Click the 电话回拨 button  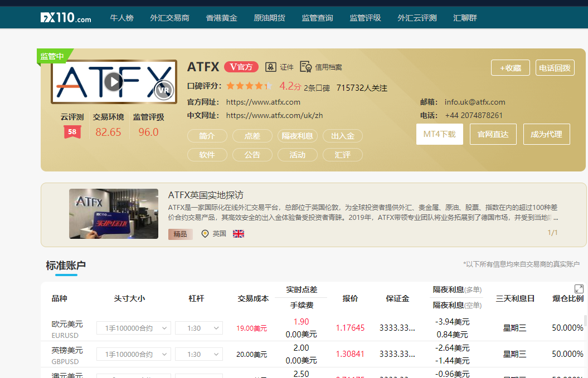tap(555, 68)
